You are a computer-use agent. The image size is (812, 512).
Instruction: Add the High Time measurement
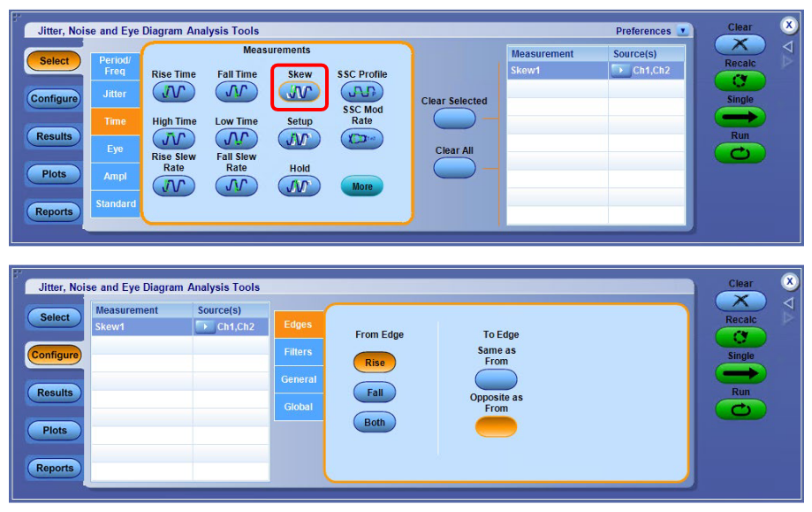(173, 138)
